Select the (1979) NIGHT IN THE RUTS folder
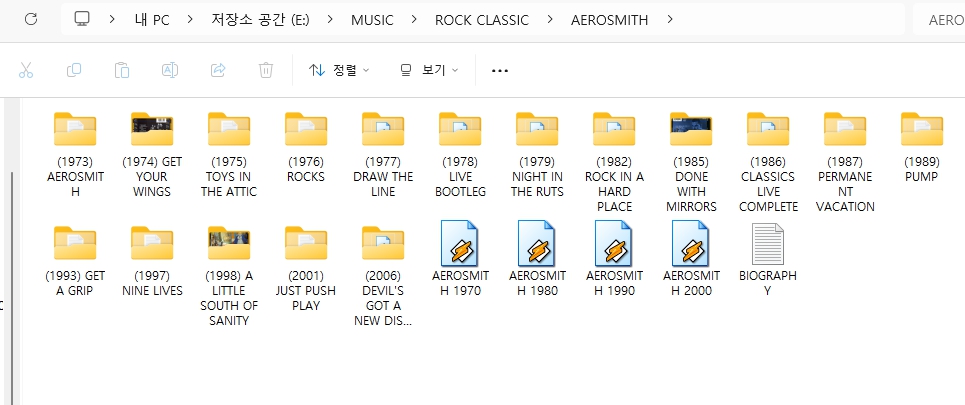The height and width of the screenshot is (405, 965). pos(537,154)
